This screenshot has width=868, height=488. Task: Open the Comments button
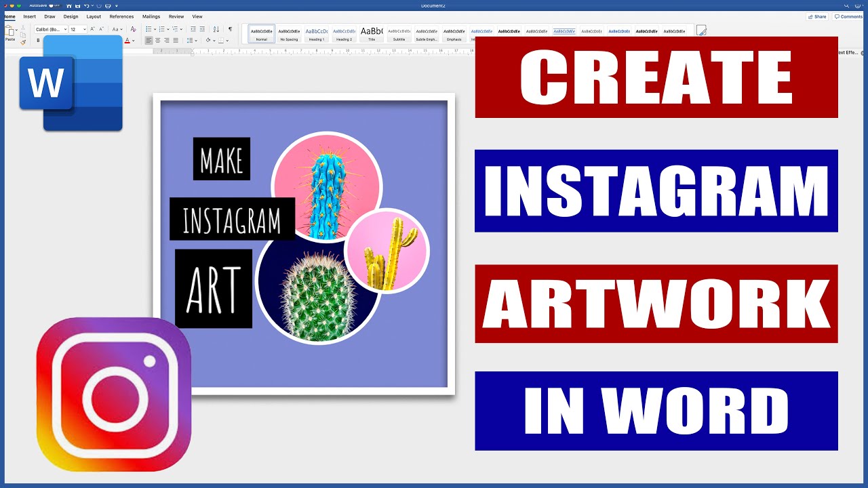(x=848, y=16)
